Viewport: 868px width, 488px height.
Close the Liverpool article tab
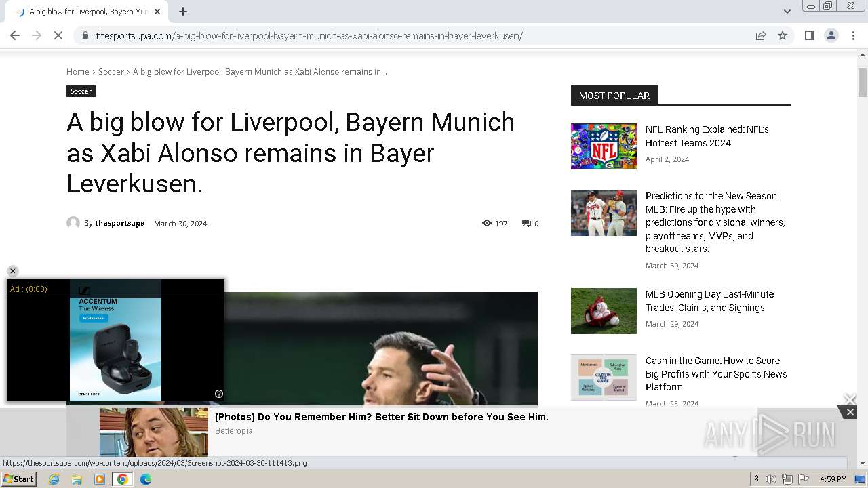[x=157, y=12]
